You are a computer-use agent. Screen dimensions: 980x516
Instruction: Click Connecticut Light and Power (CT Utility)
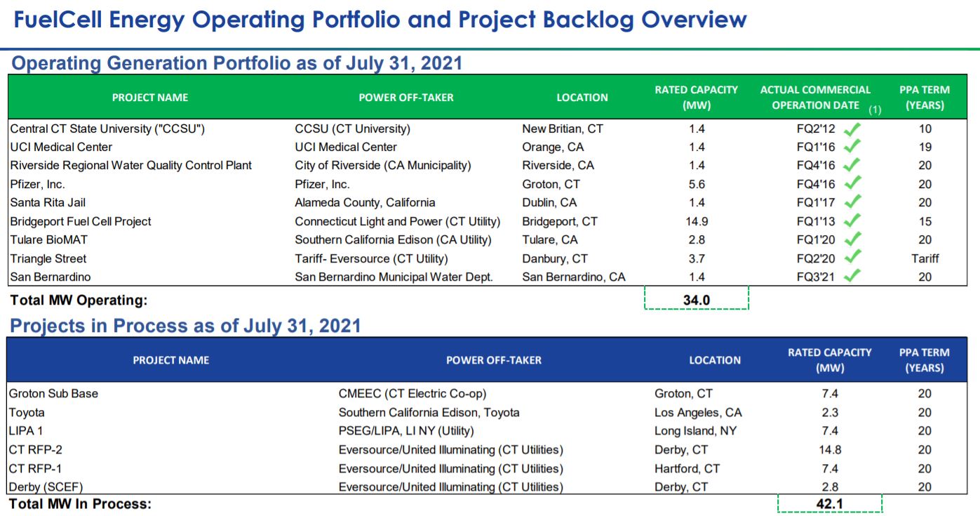398,221
